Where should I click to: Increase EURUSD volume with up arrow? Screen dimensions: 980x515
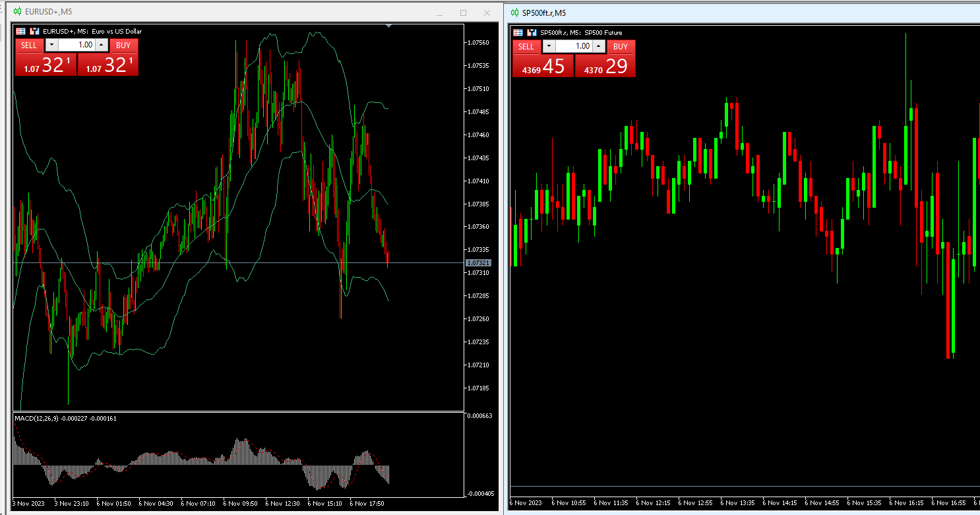[x=101, y=45]
